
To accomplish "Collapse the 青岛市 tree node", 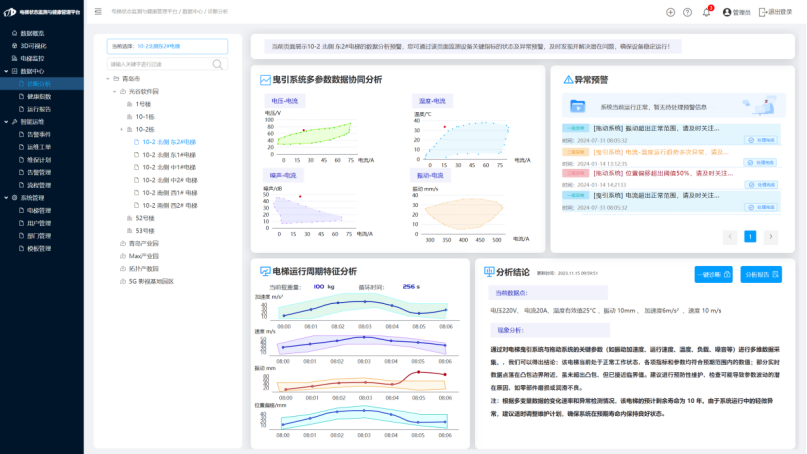I will [x=106, y=78].
